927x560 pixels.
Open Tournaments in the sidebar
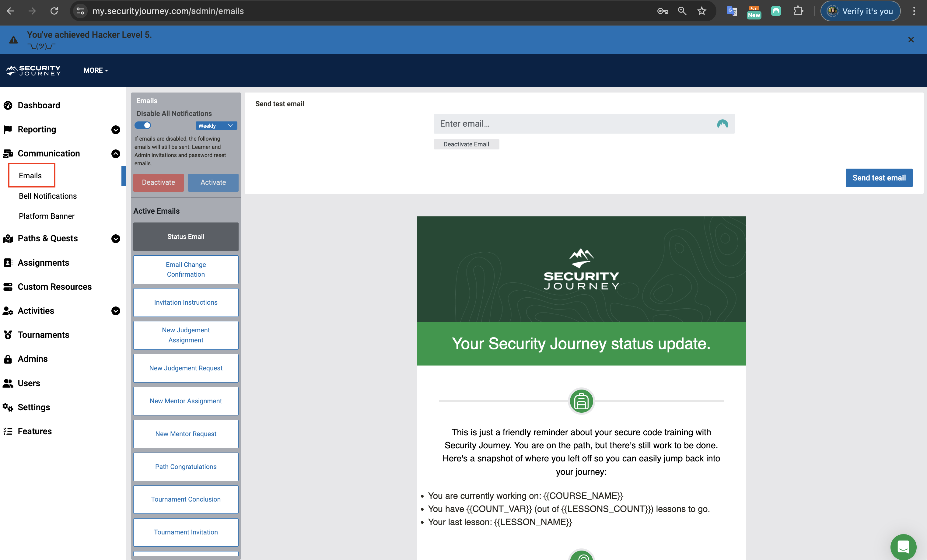(x=44, y=334)
